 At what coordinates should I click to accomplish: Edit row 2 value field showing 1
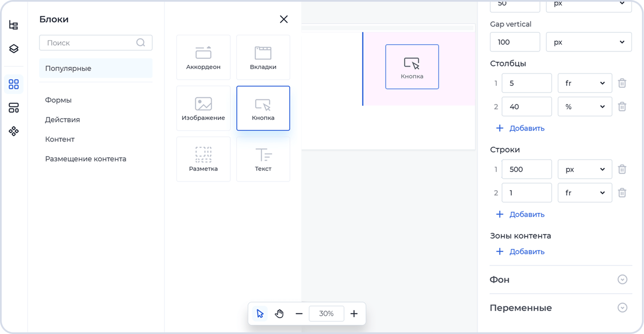pos(526,193)
